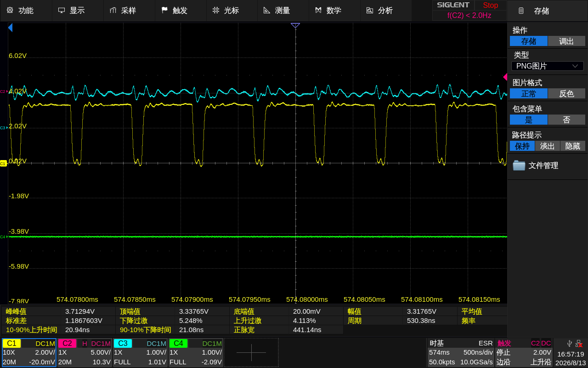Click the 功能 gear icon

point(10,10)
